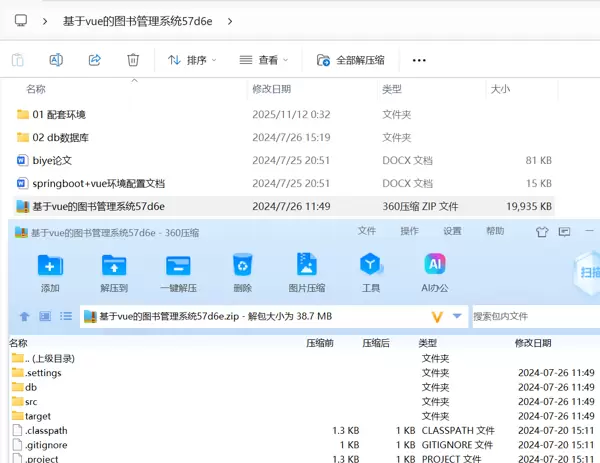Viewport: 600px width, 463px height.
Task: Expand the 排序 (Sort) dropdown
Action: 192,60
